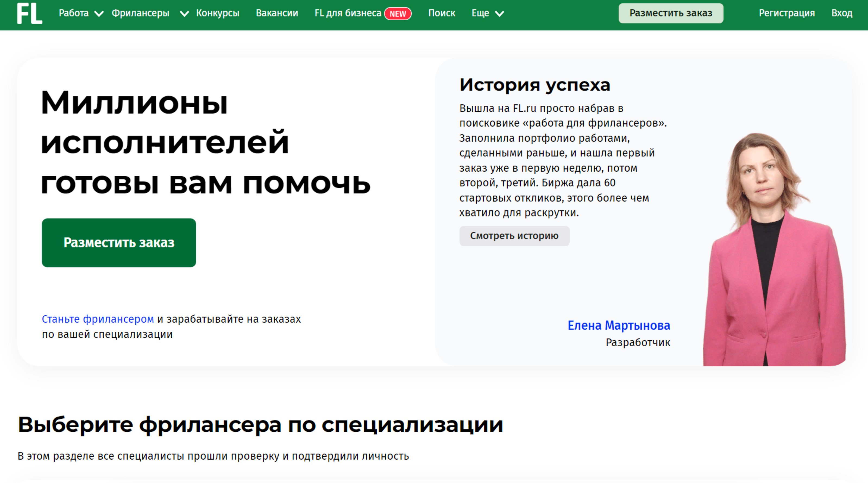The height and width of the screenshot is (483, 868).
Task: Click the red NEW badge
Action: point(398,14)
